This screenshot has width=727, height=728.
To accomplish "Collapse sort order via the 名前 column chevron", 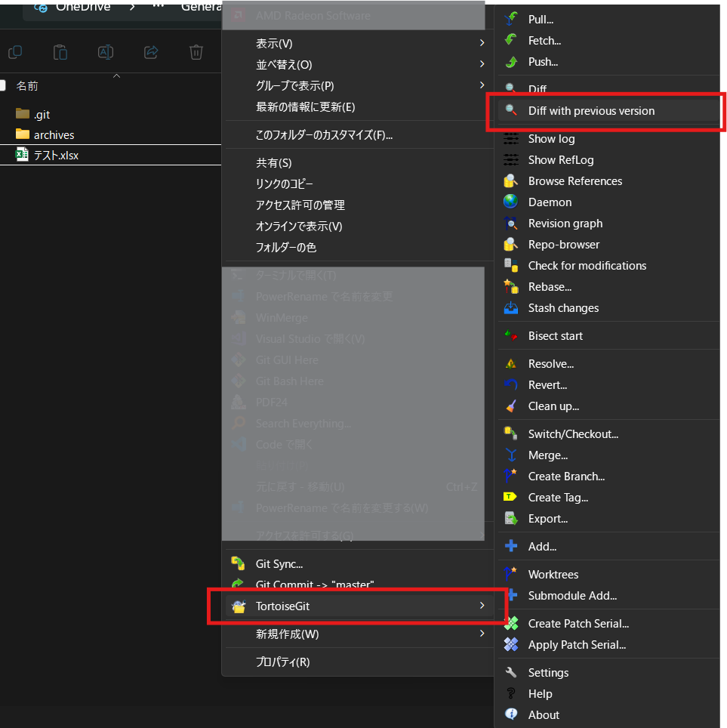I will [117, 76].
